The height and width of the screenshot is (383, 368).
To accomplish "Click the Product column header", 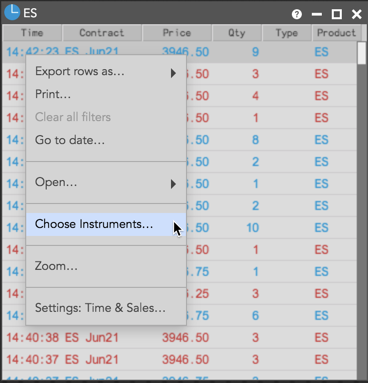I will click(x=336, y=33).
